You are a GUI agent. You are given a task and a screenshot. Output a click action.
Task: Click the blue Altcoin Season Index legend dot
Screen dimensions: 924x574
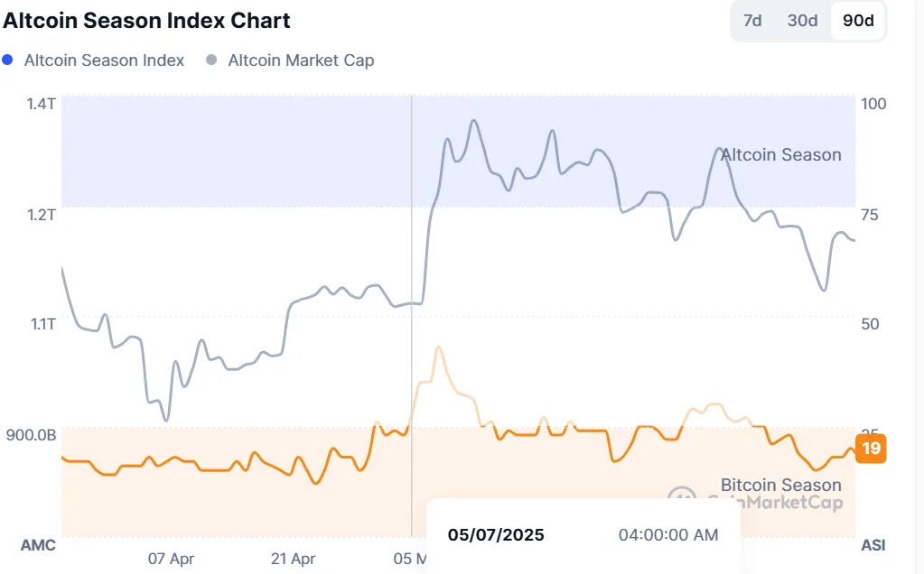click(10, 61)
